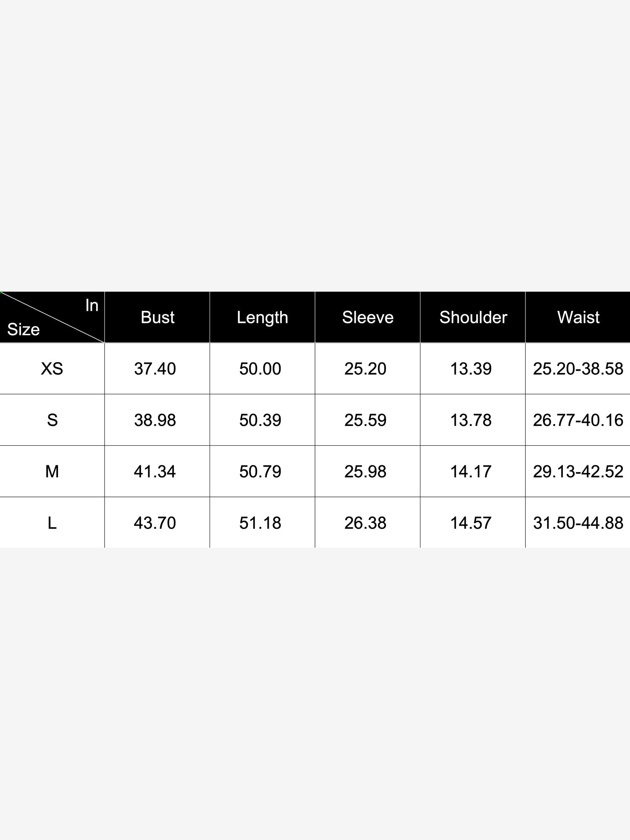Click the XS bust value 37.40
This screenshot has height=840, width=630.
[155, 368]
